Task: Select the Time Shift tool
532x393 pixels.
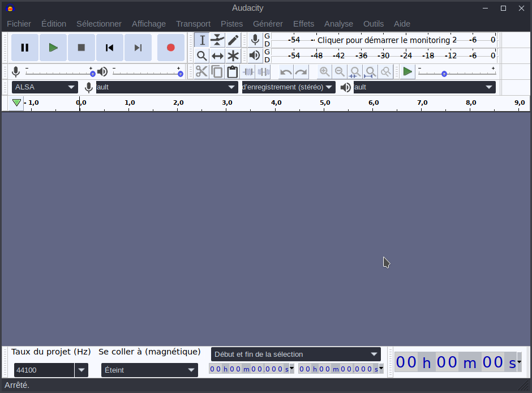Action: point(217,55)
